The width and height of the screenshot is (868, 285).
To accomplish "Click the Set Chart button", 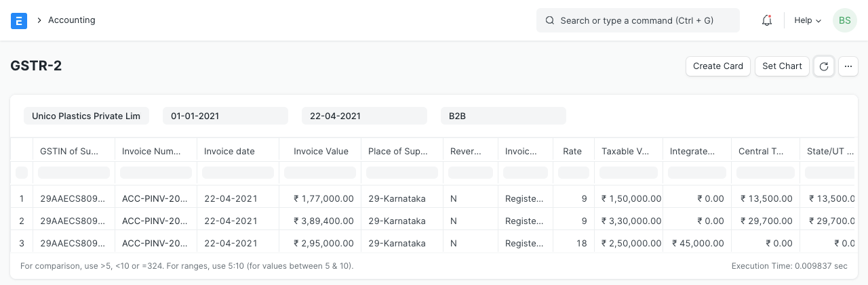I will tap(782, 66).
